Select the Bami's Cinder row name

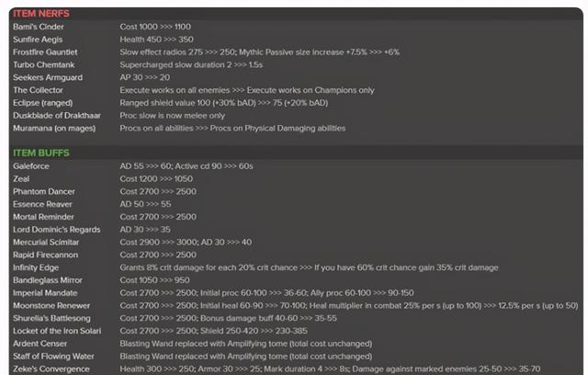(39, 27)
